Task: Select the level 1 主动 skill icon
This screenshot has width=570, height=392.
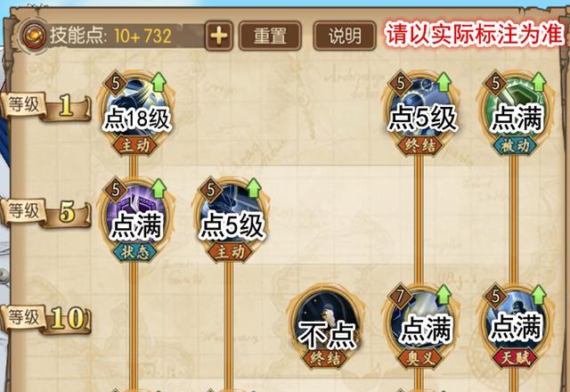Action: pos(135,110)
